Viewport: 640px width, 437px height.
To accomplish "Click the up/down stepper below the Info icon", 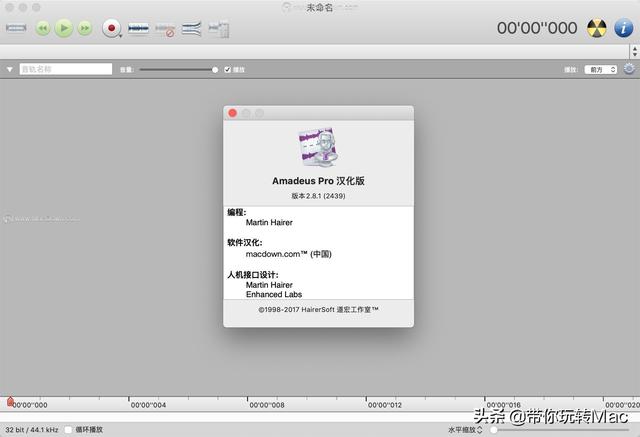I will (634, 51).
